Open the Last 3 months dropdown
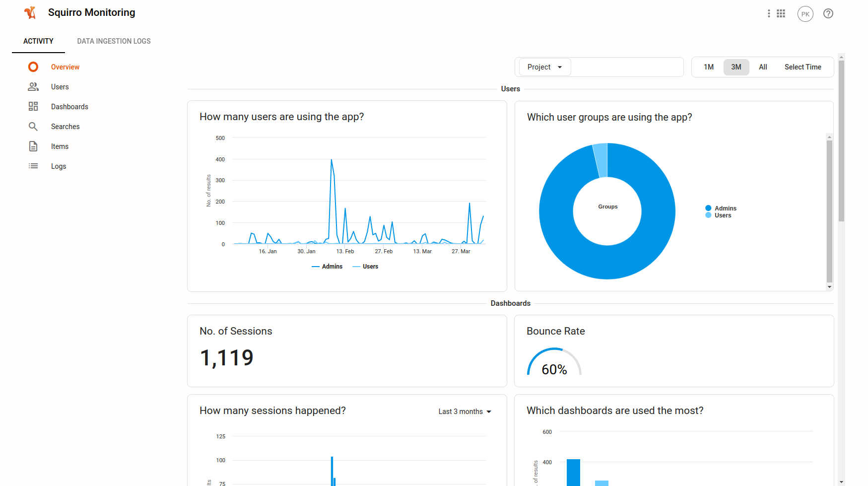868x486 pixels. click(465, 412)
